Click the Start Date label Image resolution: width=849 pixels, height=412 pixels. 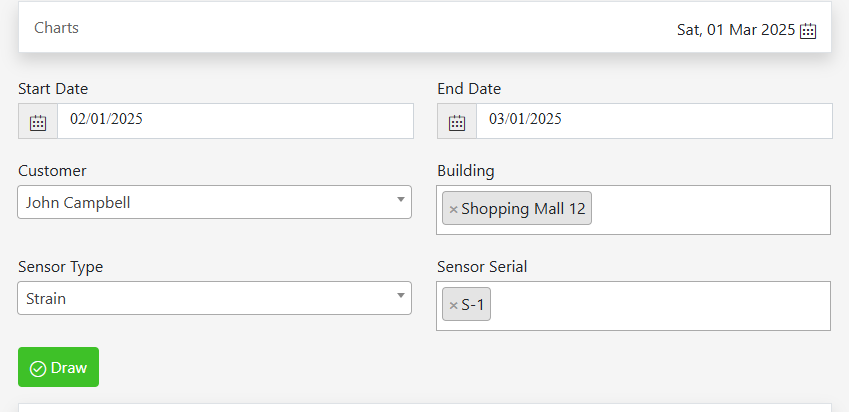[53, 89]
